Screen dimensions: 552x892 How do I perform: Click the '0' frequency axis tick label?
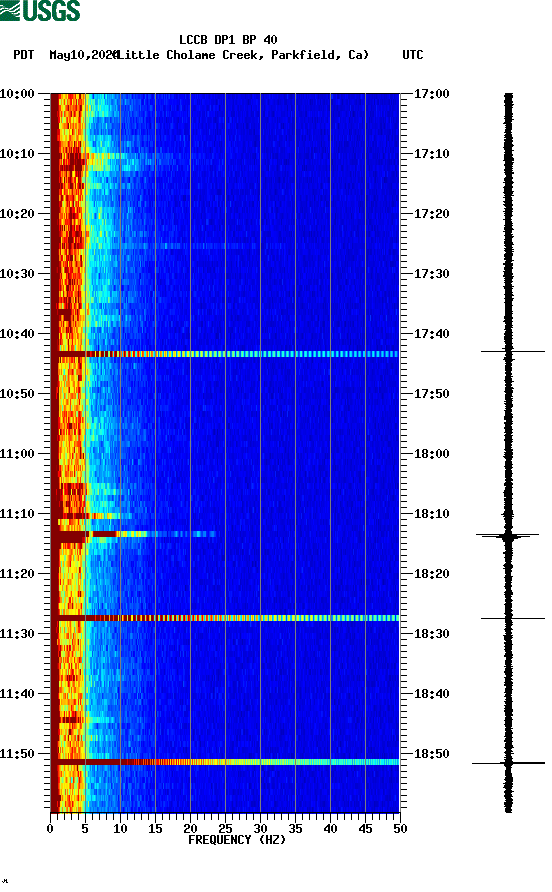pyautogui.click(x=50, y=829)
